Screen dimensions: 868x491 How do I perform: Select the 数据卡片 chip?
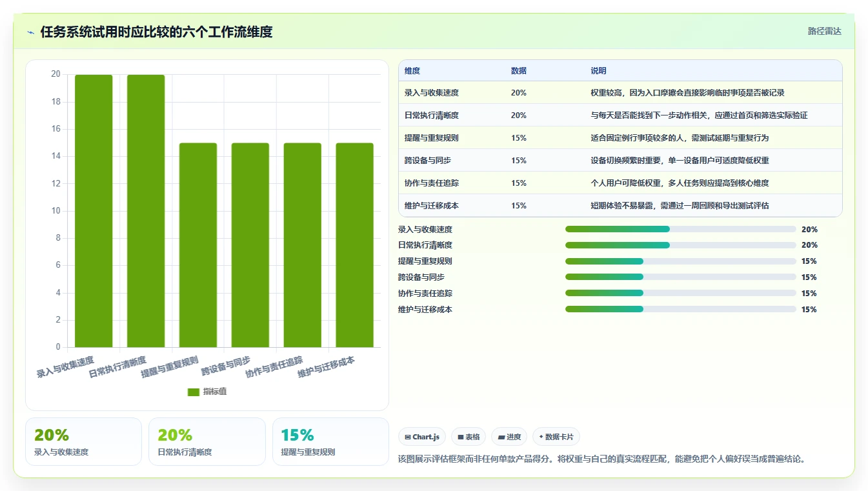click(556, 437)
